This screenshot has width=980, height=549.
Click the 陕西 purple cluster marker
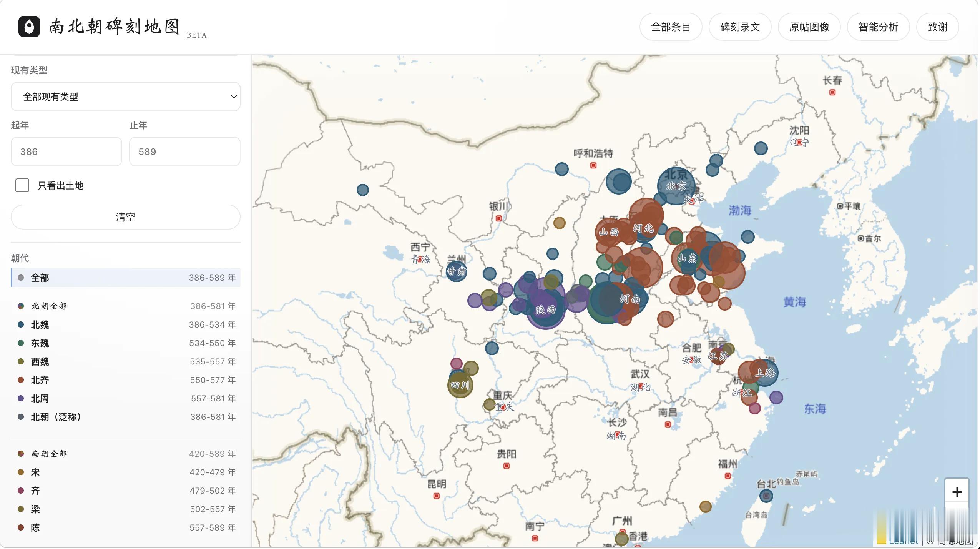click(545, 309)
